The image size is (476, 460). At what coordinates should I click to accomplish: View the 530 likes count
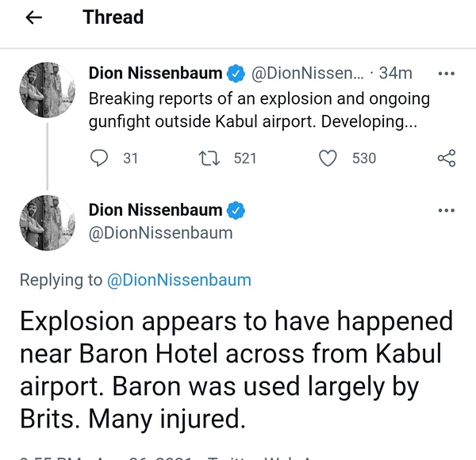(x=363, y=158)
